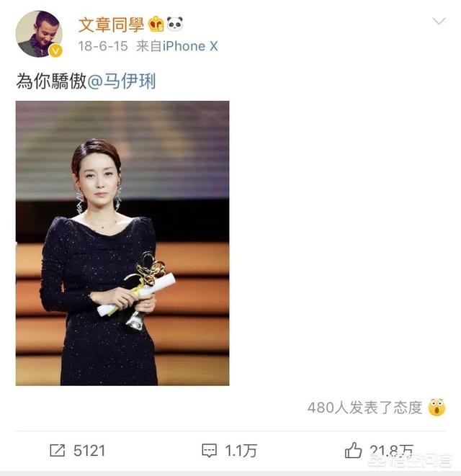Click the 18-6-15 post date

103,46
